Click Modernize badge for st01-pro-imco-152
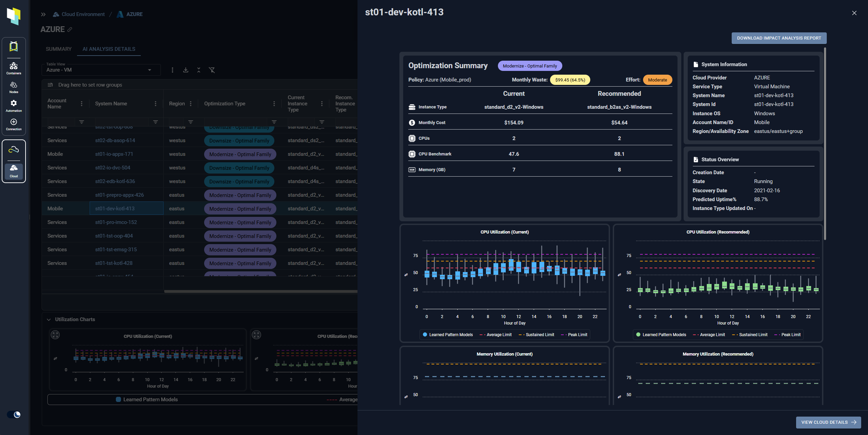 [240, 222]
